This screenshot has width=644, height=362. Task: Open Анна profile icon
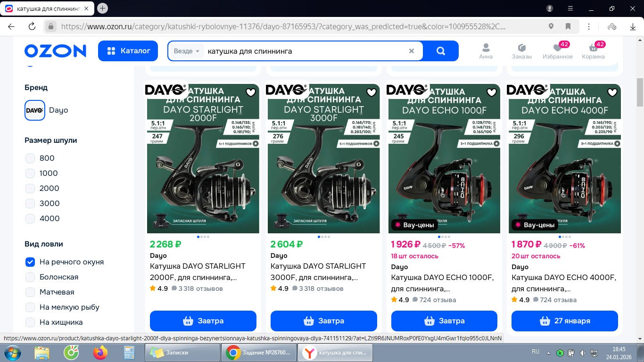click(486, 51)
